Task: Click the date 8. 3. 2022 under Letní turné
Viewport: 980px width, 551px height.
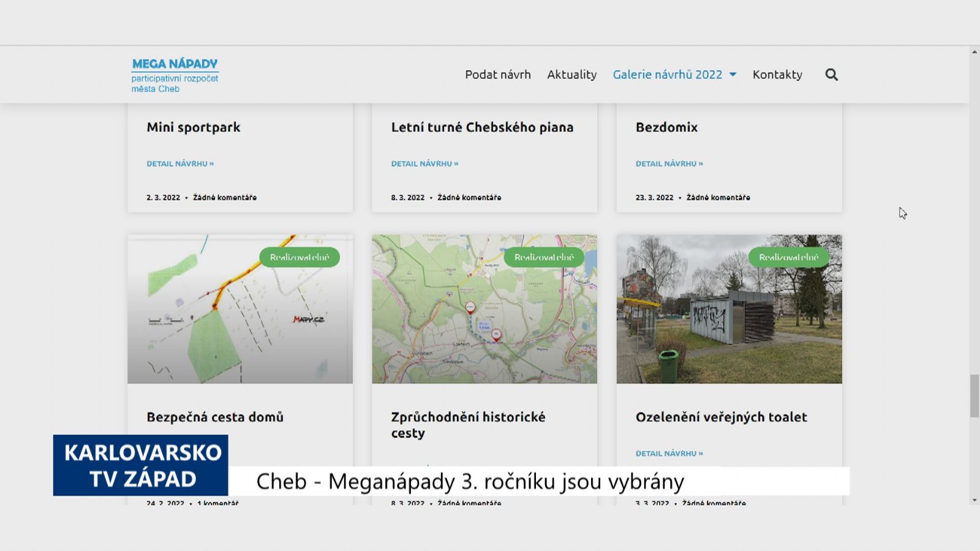Action: 407,198
